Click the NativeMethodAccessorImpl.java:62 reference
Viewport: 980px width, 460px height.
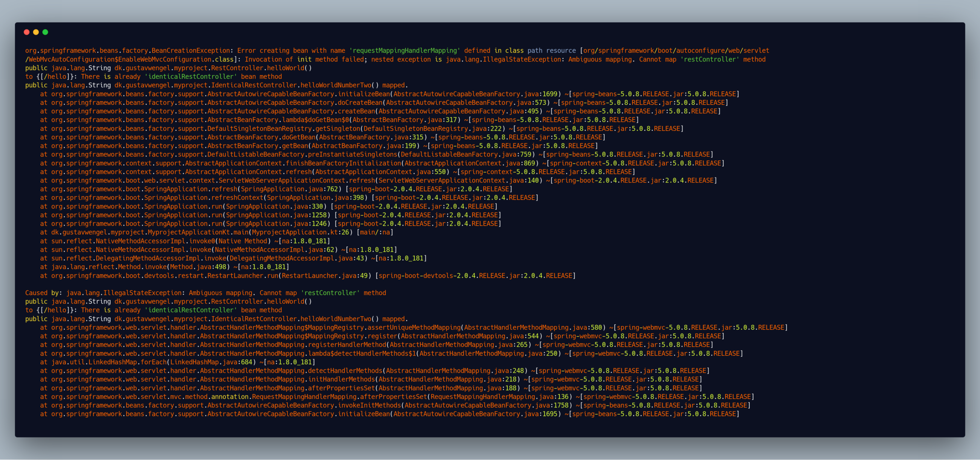tap(274, 250)
